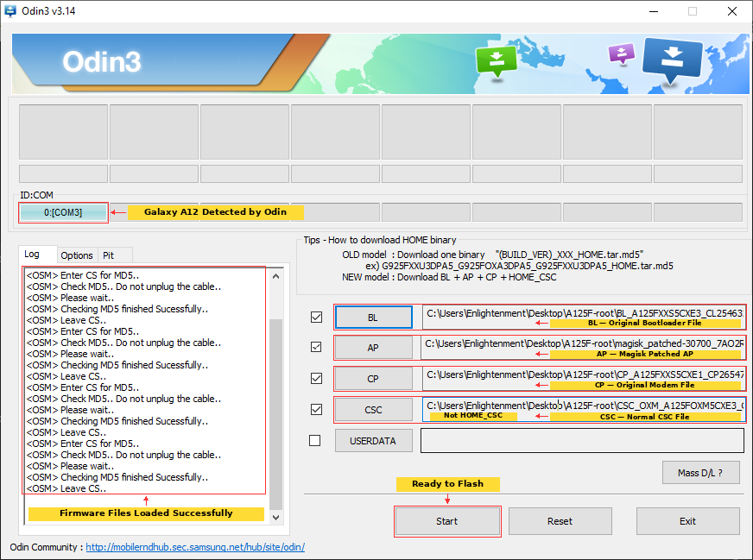Click the log scrollbar down arrow

click(275, 518)
